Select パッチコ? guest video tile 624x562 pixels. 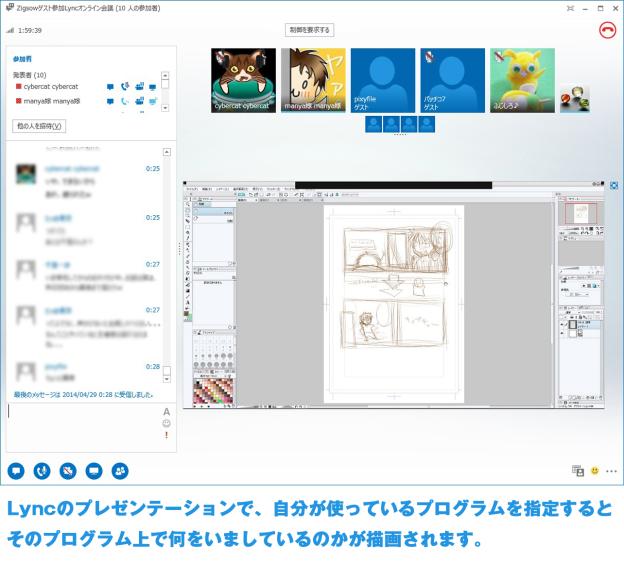[452, 80]
